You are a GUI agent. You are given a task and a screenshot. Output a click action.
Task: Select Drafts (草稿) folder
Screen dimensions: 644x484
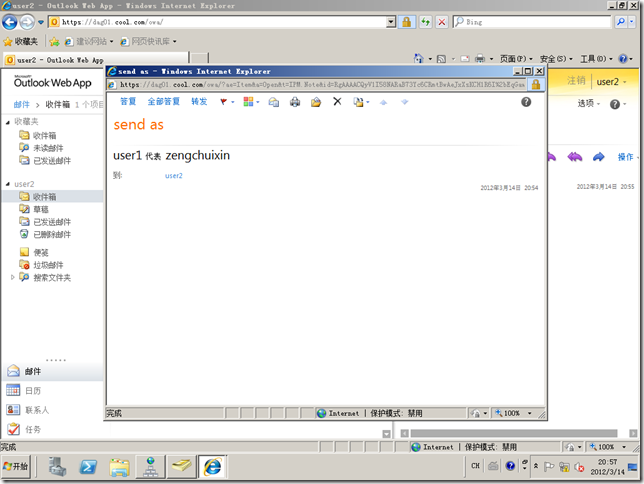click(x=40, y=210)
